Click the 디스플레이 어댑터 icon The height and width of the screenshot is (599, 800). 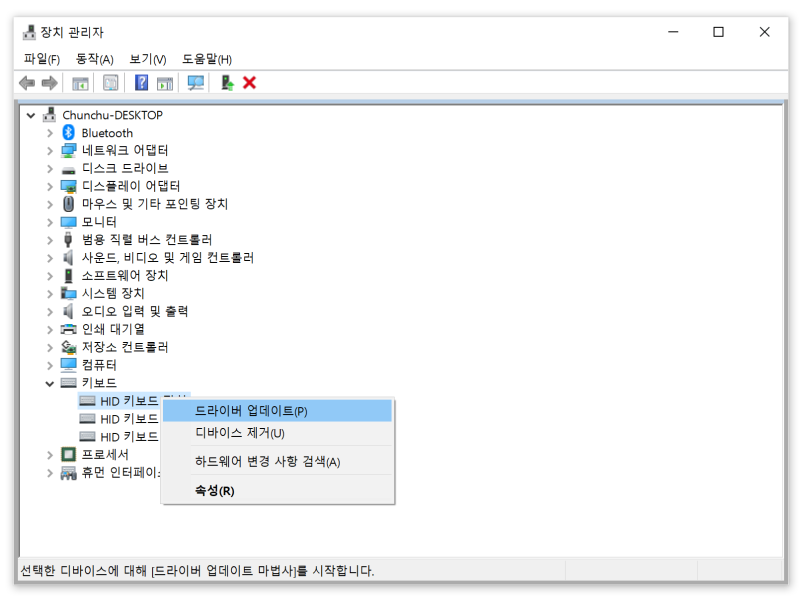[x=68, y=186]
